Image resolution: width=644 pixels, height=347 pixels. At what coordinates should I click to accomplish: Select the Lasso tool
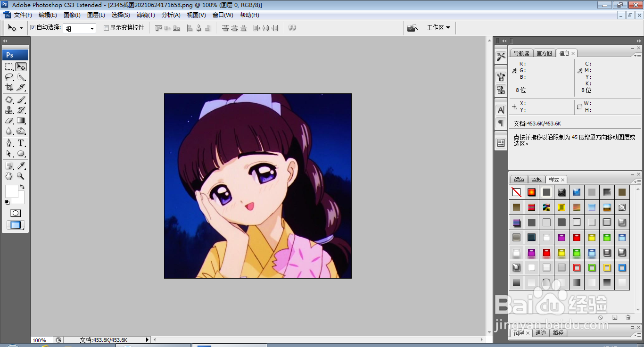[x=9, y=77]
